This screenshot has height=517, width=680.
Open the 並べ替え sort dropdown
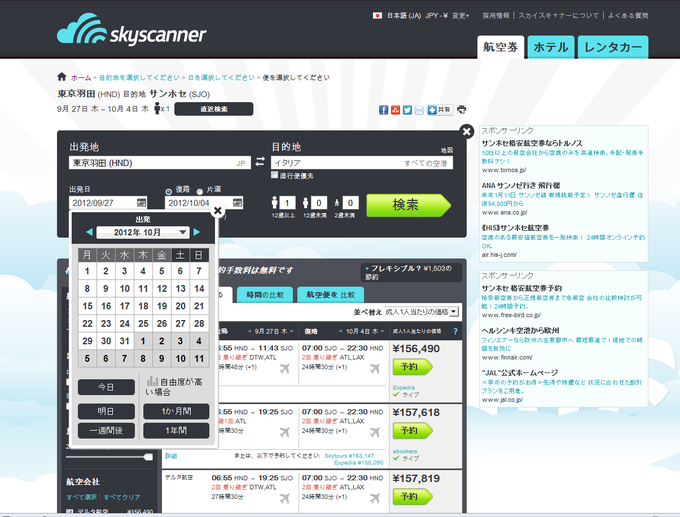click(x=421, y=312)
